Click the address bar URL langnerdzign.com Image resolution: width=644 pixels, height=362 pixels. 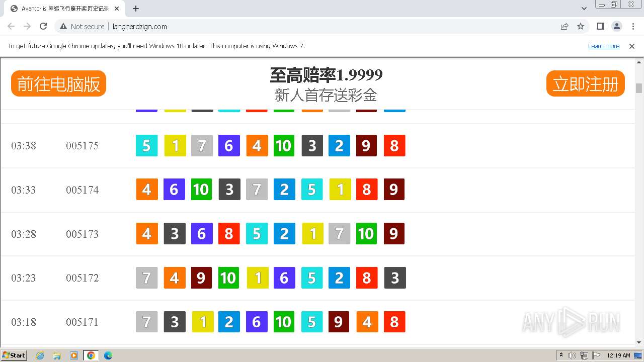(140, 26)
